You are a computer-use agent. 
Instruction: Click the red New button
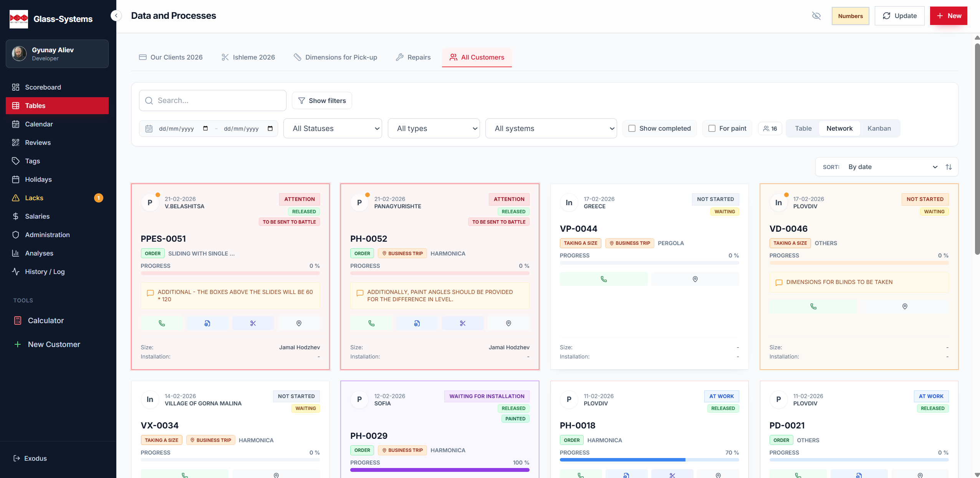click(948, 16)
